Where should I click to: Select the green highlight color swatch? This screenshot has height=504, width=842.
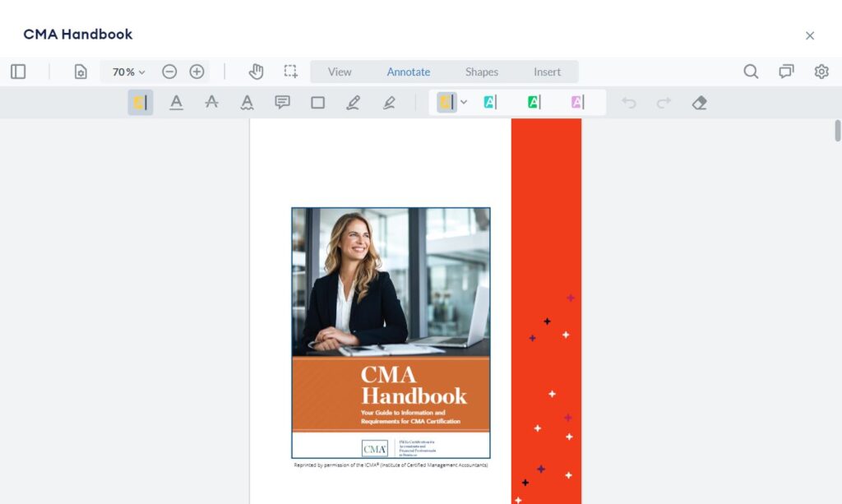tap(533, 102)
